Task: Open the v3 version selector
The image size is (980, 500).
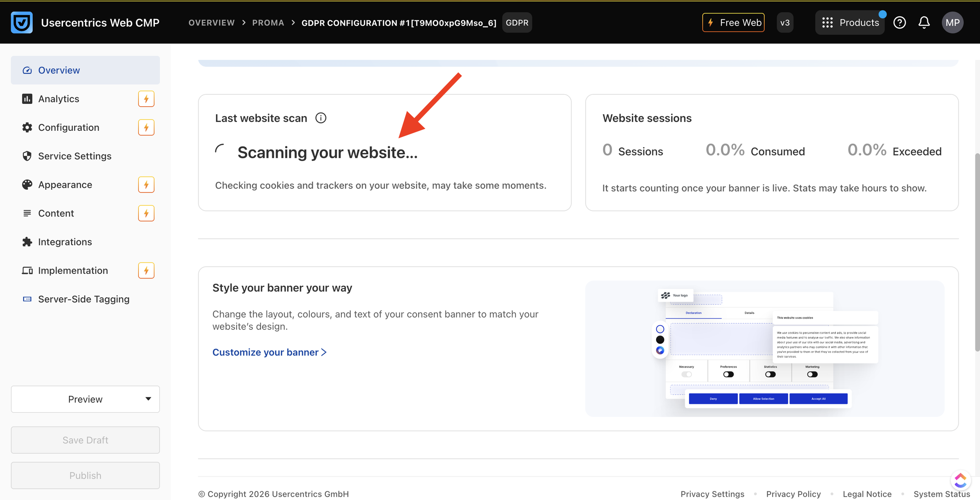Action: pyautogui.click(x=785, y=22)
